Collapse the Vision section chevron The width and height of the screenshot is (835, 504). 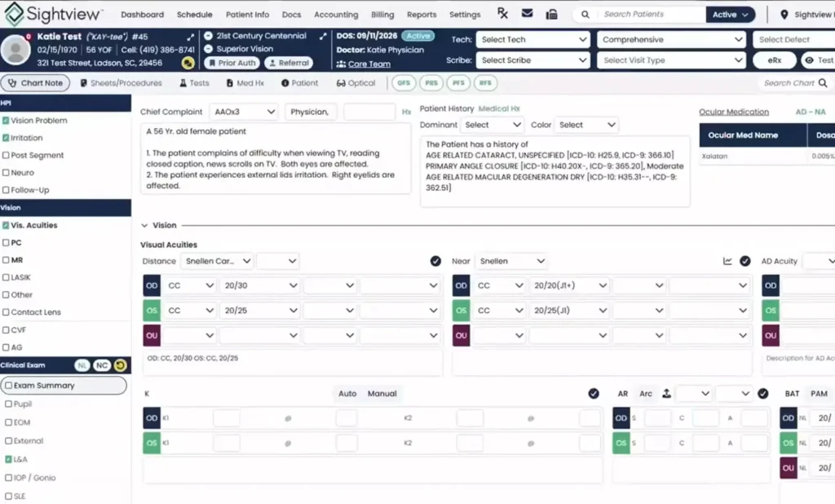(x=144, y=225)
